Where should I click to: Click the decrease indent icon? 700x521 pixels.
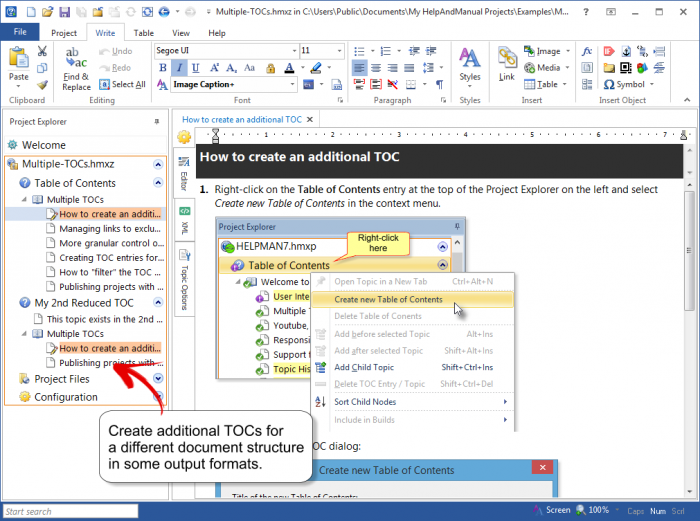point(414,51)
